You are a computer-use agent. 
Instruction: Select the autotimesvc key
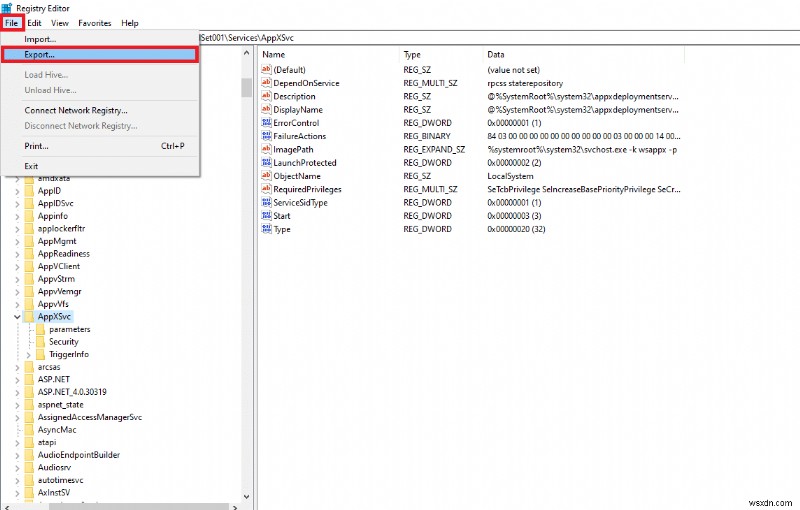(x=60, y=480)
